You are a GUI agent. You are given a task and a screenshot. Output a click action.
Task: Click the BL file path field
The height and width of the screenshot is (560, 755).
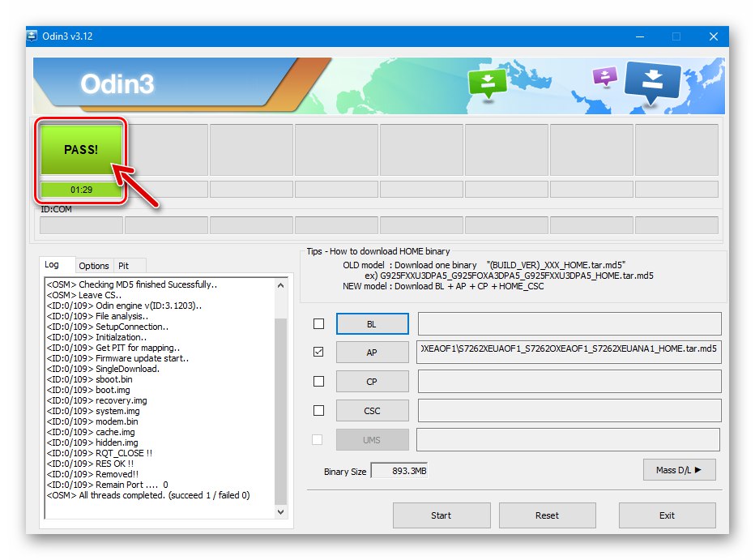569,323
